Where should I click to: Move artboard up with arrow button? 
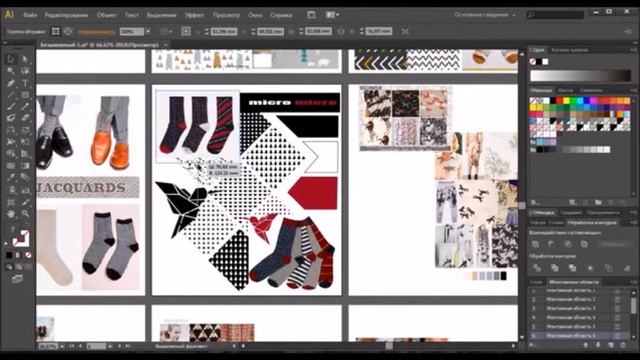(x=586, y=345)
